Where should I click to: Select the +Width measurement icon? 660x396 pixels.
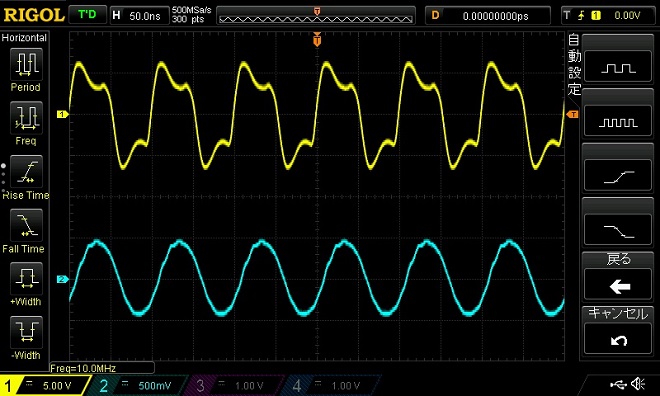(26, 279)
